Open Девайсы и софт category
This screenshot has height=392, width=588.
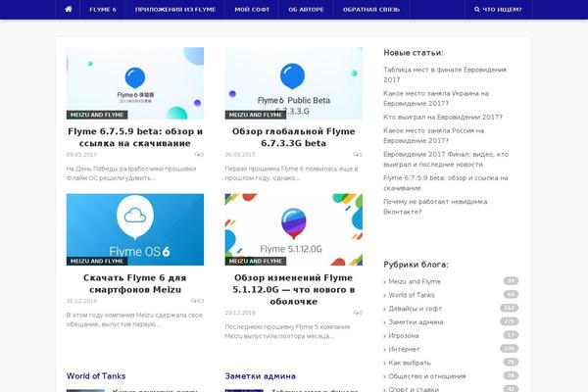pyautogui.click(x=416, y=309)
